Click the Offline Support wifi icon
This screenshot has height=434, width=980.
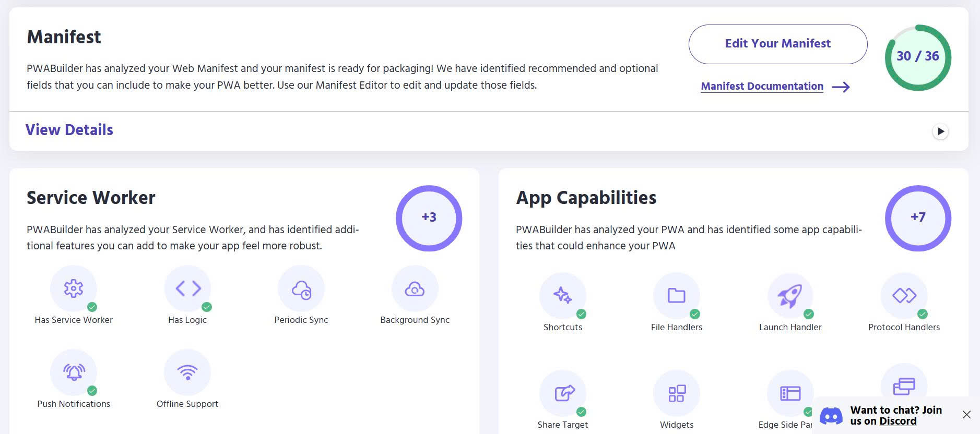click(x=187, y=372)
